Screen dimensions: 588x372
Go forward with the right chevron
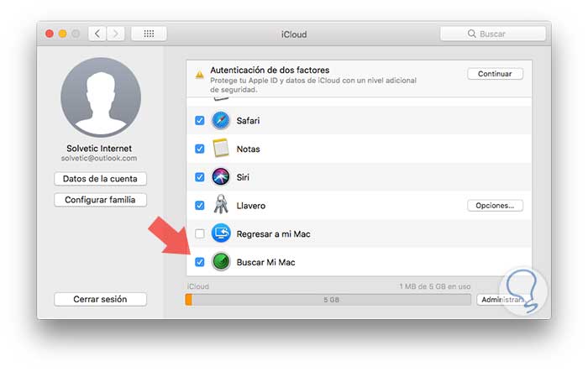click(x=116, y=34)
